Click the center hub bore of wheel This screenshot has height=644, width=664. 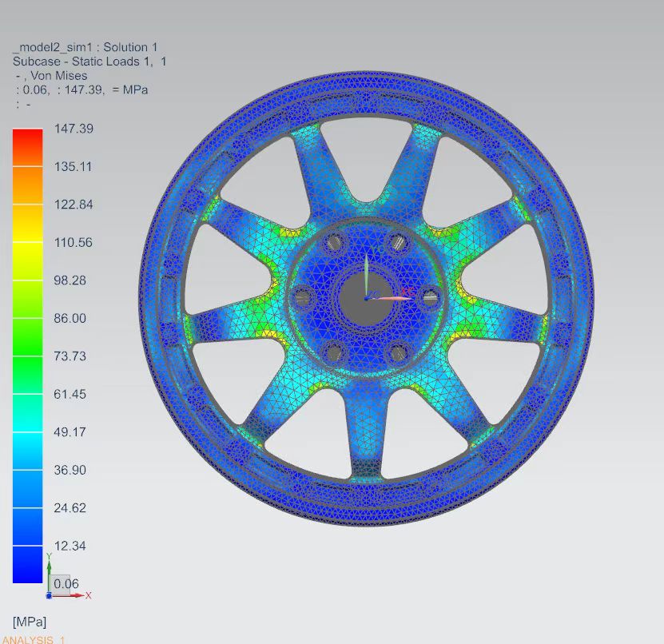pyautogui.click(x=367, y=299)
